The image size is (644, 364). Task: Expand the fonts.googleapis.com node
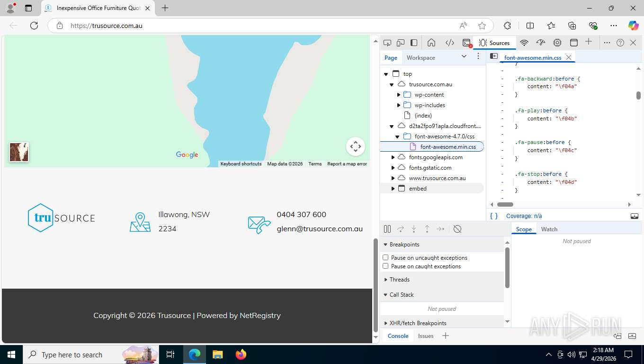pos(393,157)
